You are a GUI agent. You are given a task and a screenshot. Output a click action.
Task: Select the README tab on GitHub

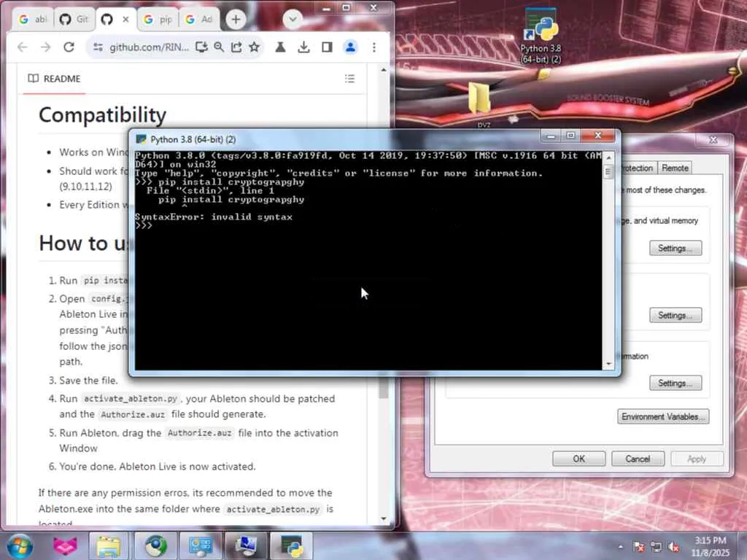[54, 79]
